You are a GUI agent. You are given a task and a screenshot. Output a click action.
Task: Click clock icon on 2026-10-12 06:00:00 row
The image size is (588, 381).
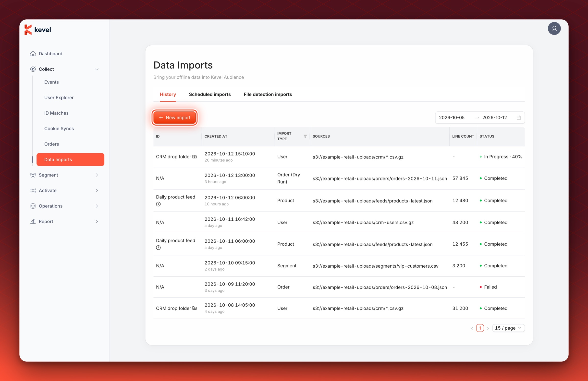click(158, 204)
